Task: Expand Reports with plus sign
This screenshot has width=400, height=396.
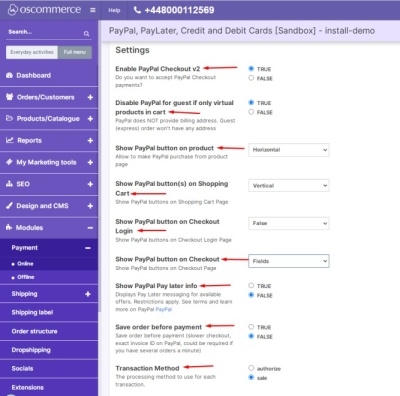Action: [x=90, y=141]
